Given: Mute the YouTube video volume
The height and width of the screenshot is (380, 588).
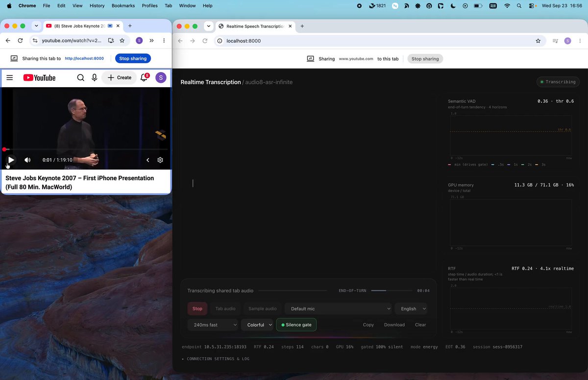Looking at the screenshot, I should coord(27,160).
